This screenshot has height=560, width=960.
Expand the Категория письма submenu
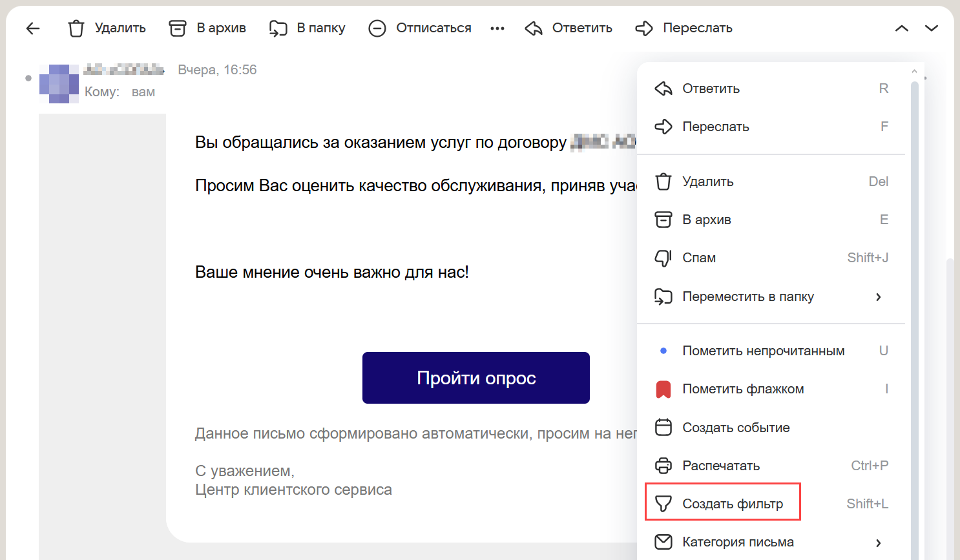[x=878, y=543]
